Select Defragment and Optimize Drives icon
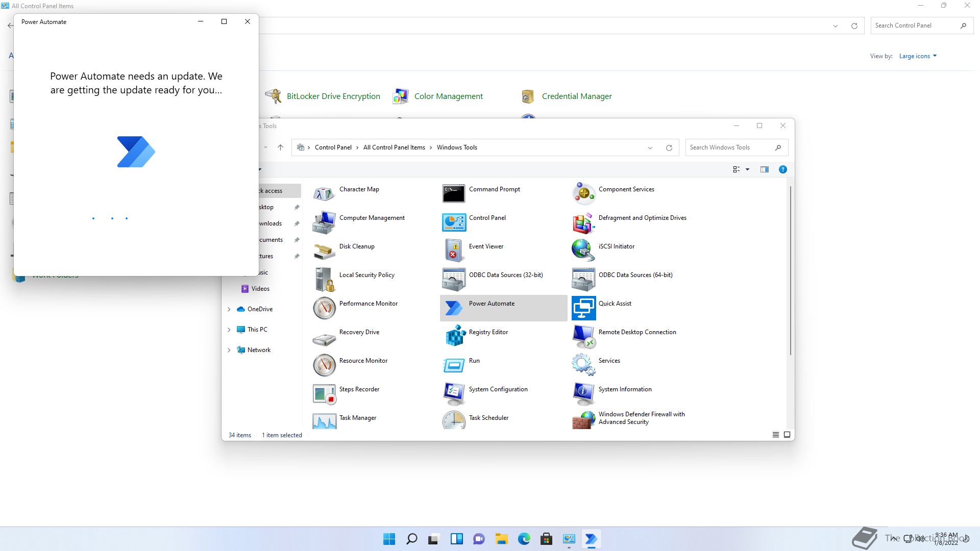The height and width of the screenshot is (551, 980). [x=583, y=222]
